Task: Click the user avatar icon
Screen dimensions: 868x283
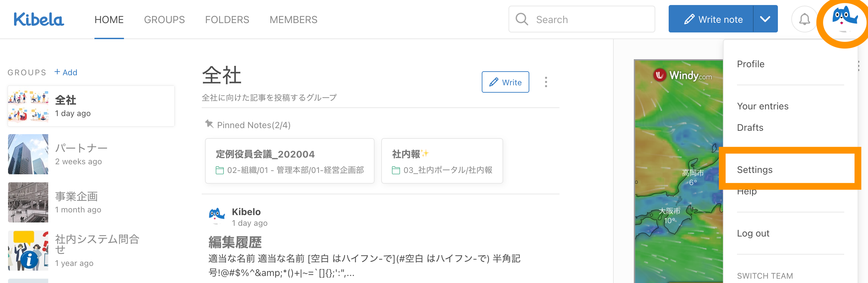Action: (x=844, y=19)
